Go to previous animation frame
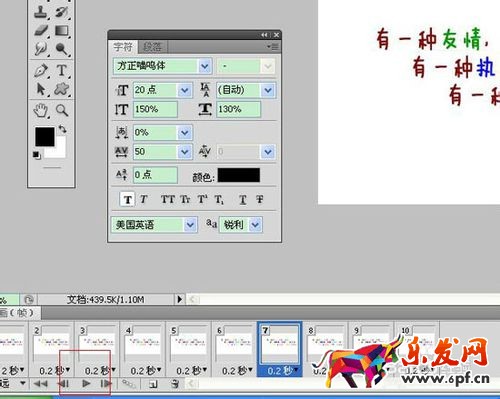 (x=63, y=384)
